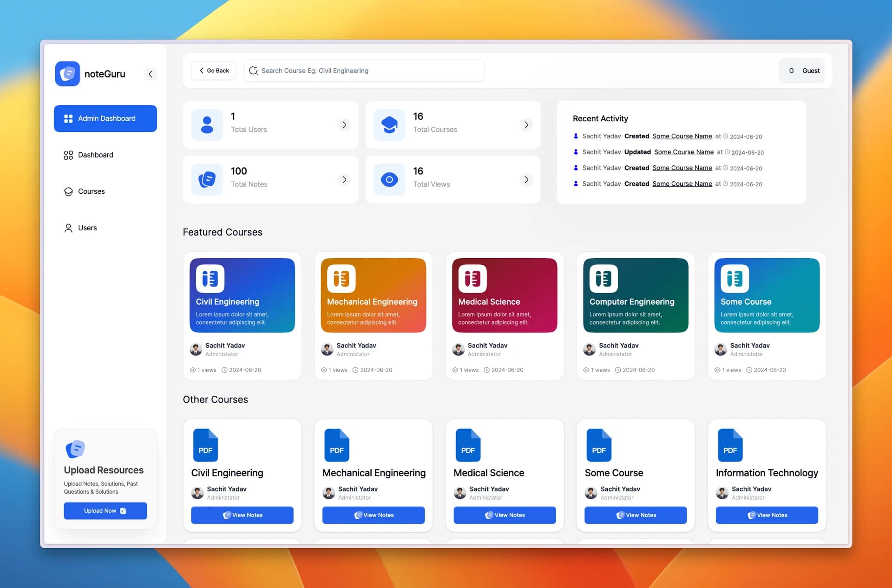Image resolution: width=892 pixels, height=588 pixels.
Task: Click View Notes under Information Technology
Action: pyautogui.click(x=767, y=515)
